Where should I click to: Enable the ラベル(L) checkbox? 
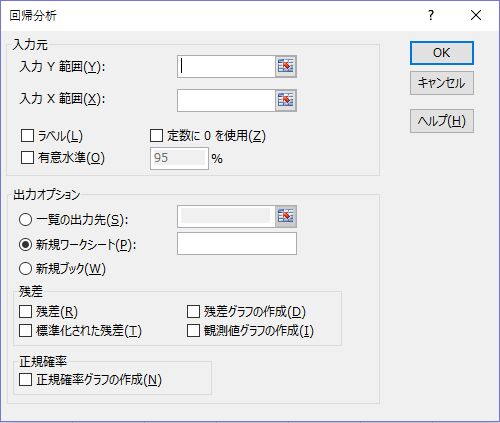coord(27,136)
